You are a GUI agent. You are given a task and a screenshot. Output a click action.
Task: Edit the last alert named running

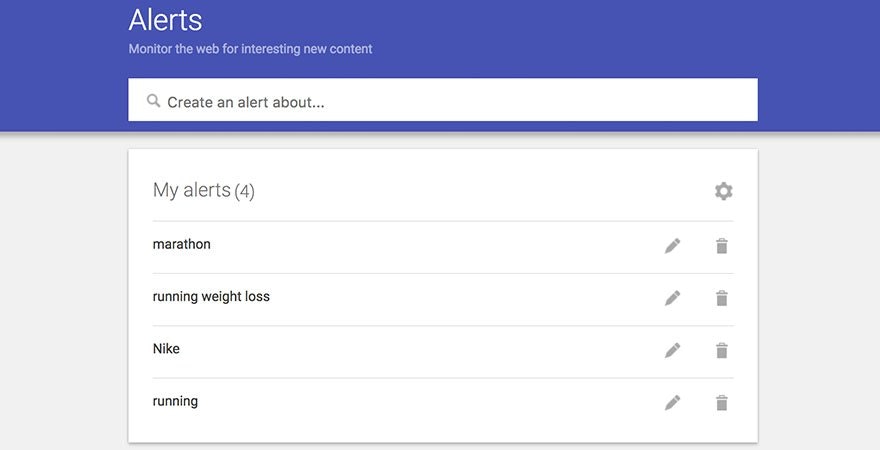[x=672, y=402]
